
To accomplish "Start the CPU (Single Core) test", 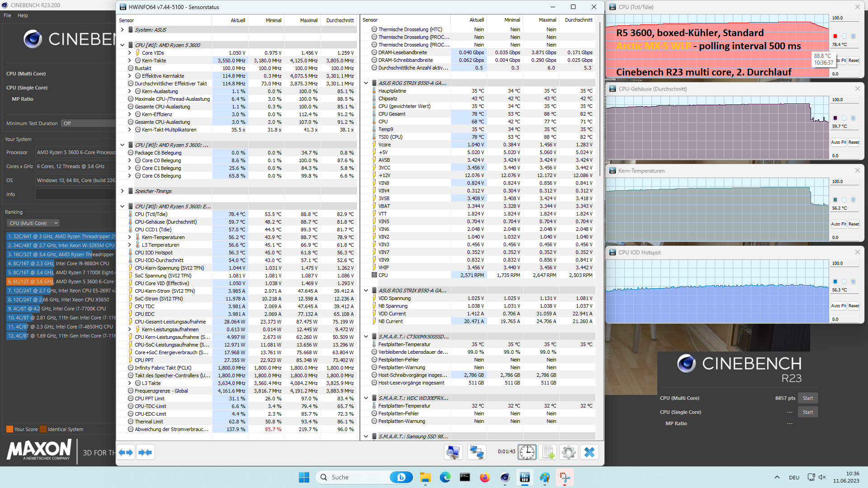I will click(x=807, y=412).
